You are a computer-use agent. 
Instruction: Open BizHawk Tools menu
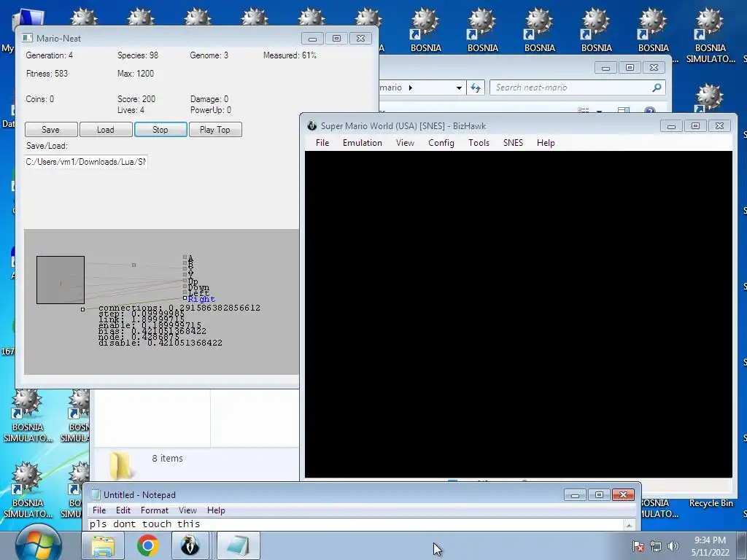[x=479, y=143]
